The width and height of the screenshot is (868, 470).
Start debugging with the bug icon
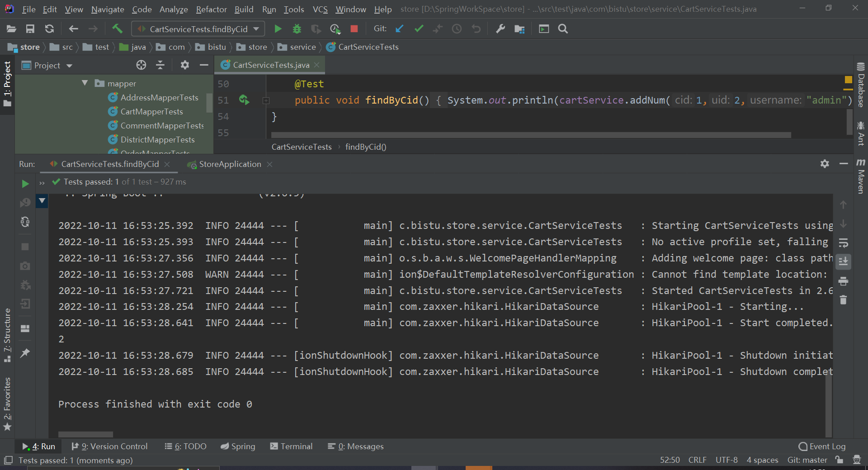pos(297,29)
